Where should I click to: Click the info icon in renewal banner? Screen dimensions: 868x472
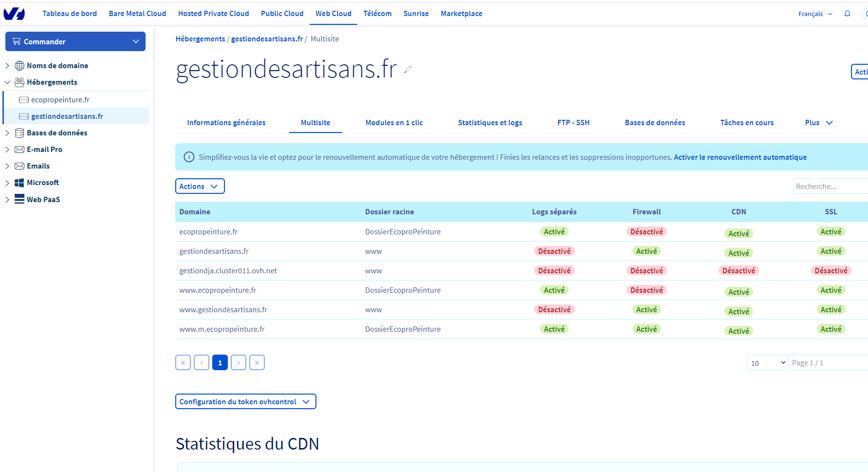188,157
